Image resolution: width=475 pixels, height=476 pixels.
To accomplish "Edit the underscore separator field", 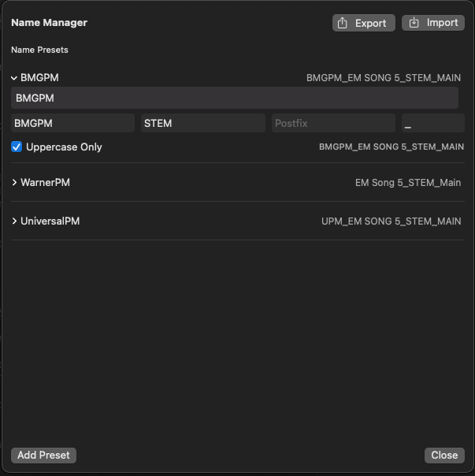I will 433,123.
